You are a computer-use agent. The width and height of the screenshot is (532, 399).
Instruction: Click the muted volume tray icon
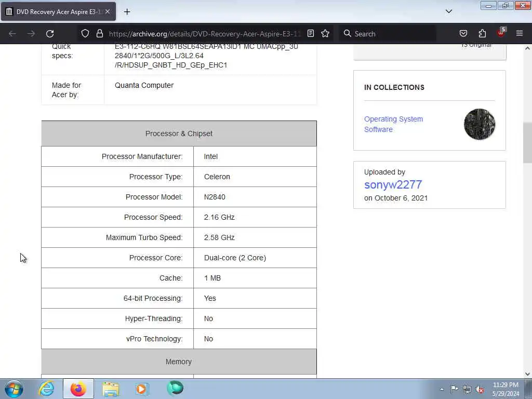pyautogui.click(x=480, y=389)
